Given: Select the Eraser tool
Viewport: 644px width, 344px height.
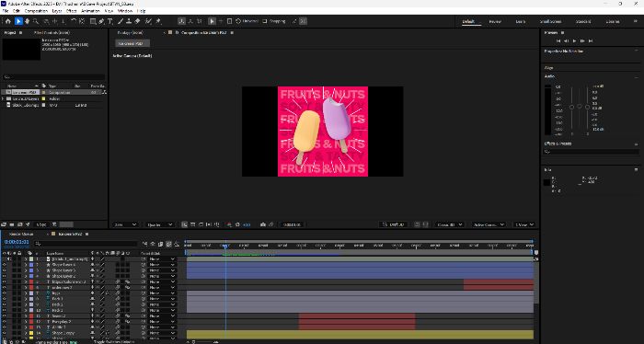Looking at the screenshot, I should pos(138,21).
